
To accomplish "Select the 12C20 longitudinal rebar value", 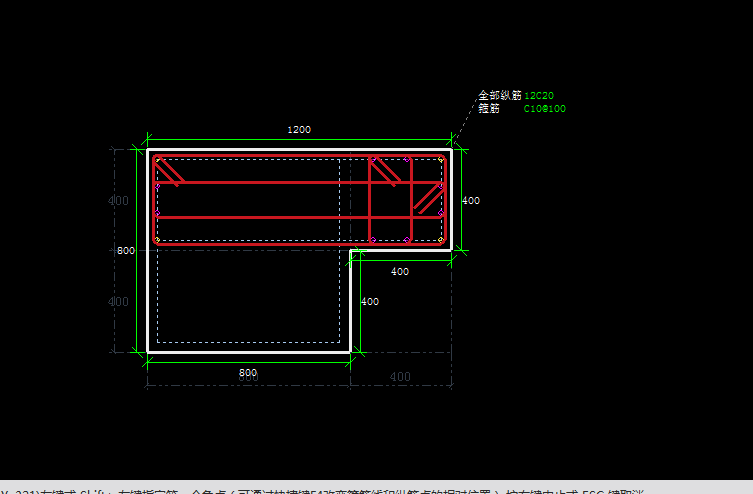I will [539, 96].
